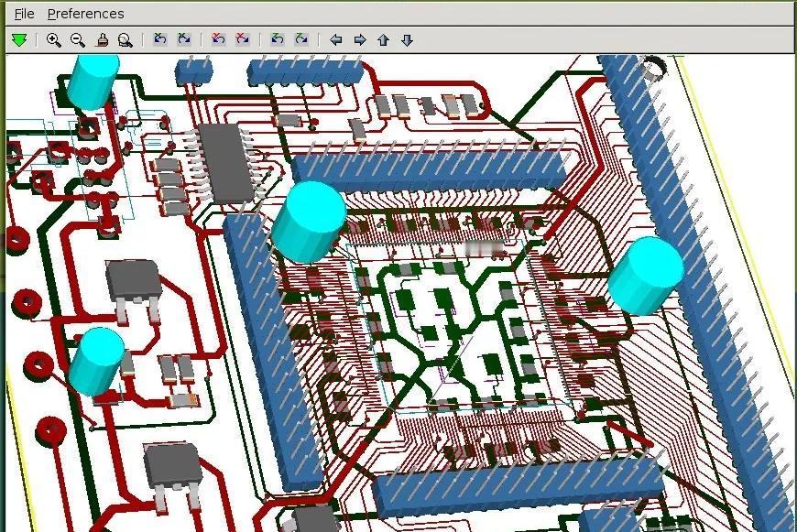Rotate Z clockwise (second green Z icon)
The width and height of the screenshot is (797, 532).
pyautogui.click(x=301, y=39)
